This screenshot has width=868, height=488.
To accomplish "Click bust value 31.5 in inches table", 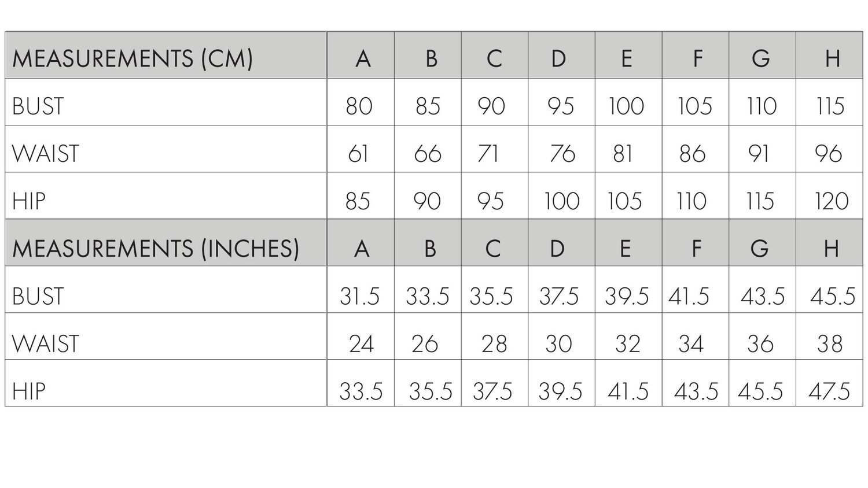I will 359,297.
